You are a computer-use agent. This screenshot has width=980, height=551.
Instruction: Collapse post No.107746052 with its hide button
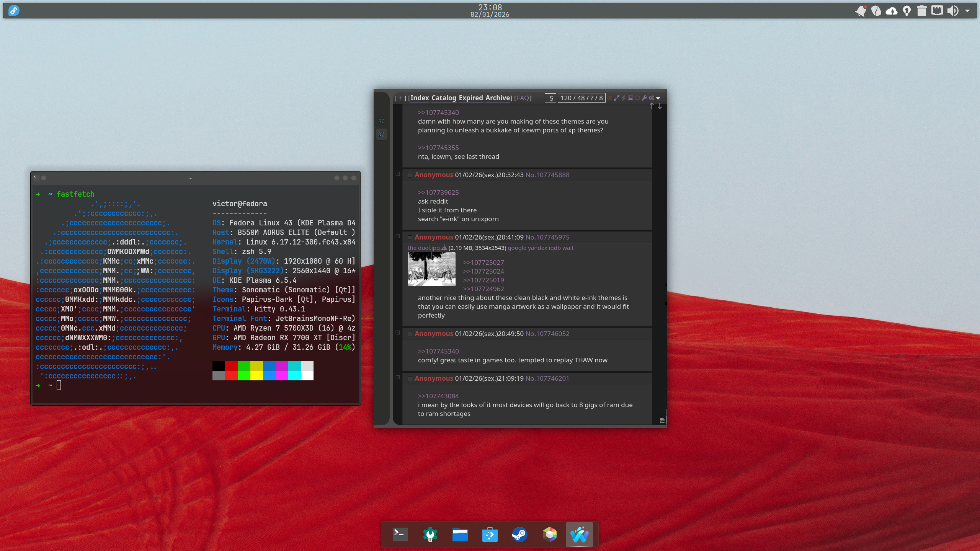(x=398, y=333)
